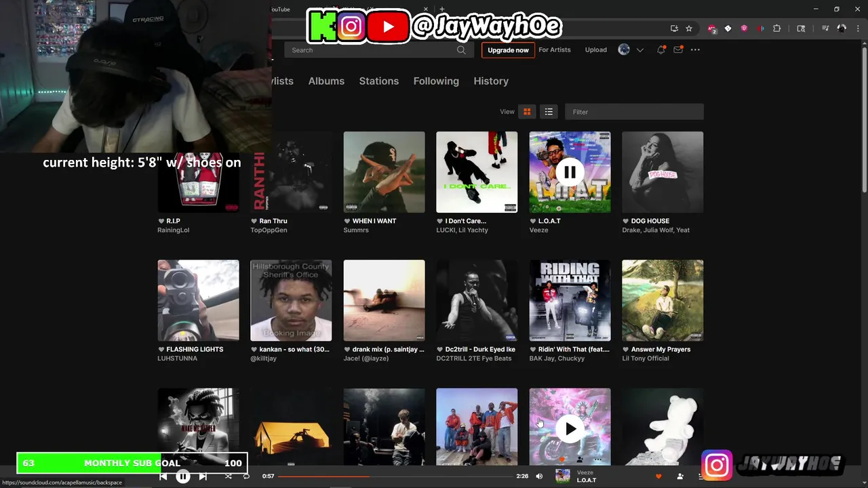This screenshot has width=868, height=488.
Task: Open the Answer My Prayers cover thumbnail
Action: (663, 300)
